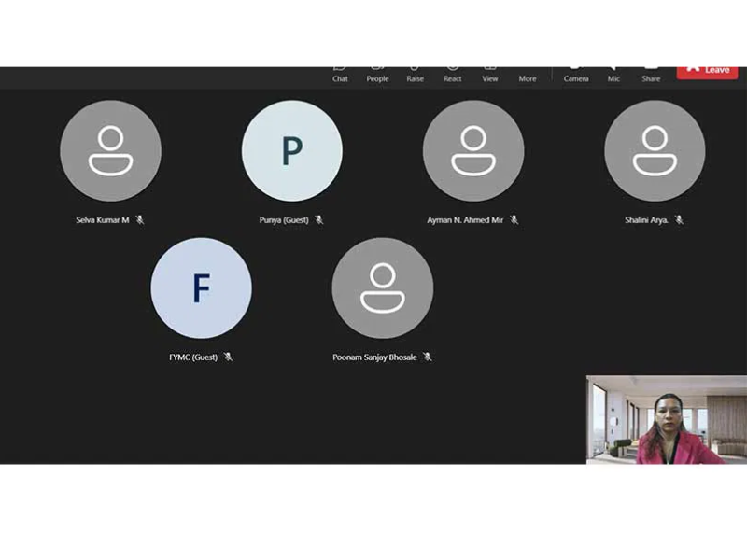Click the name label Punya (Guest)
This screenshot has height=560, width=747.
click(284, 220)
